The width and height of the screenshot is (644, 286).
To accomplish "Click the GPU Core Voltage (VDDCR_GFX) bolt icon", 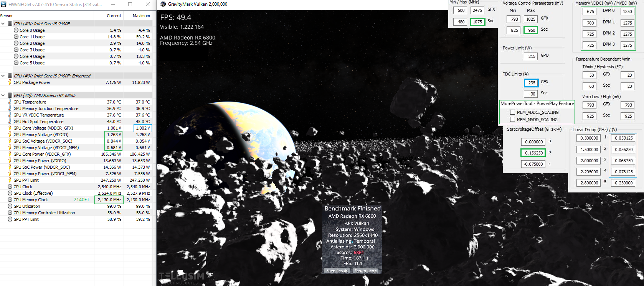I will [10, 128].
